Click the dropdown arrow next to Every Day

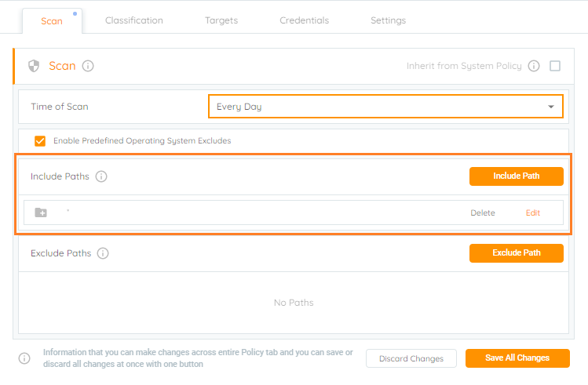coord(551,107)
